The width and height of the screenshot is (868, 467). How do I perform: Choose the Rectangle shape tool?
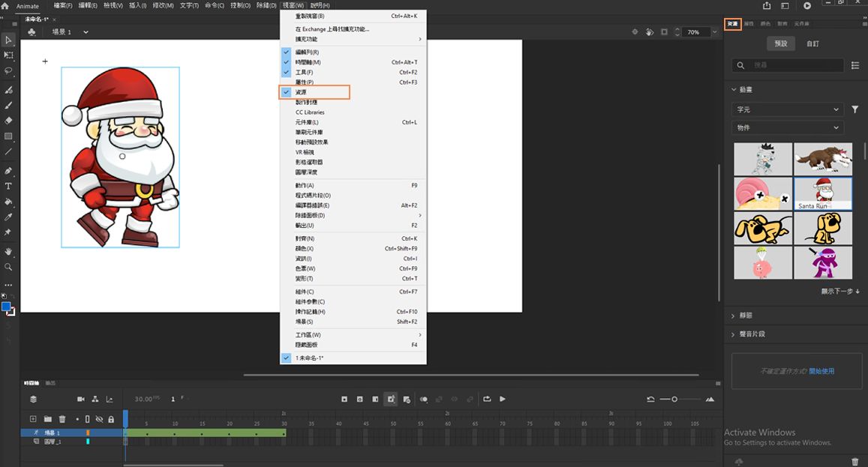click(x=8, y=136)
